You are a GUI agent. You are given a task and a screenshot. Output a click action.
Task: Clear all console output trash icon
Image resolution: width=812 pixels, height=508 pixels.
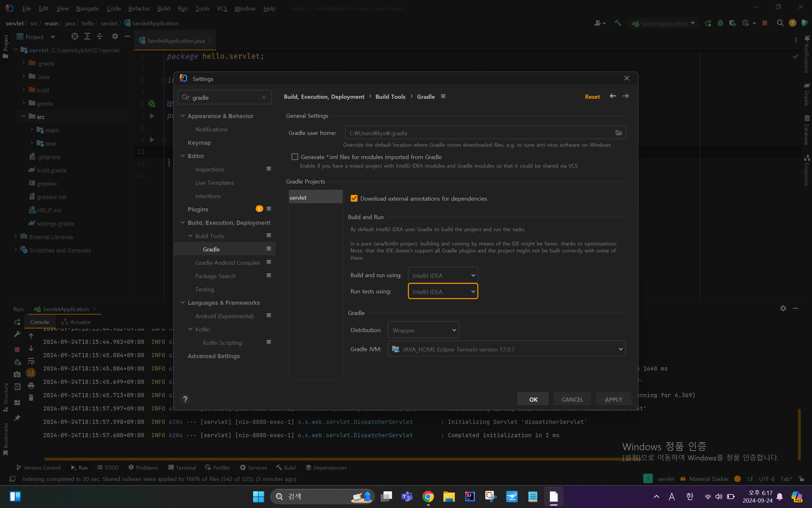point(31,398)
